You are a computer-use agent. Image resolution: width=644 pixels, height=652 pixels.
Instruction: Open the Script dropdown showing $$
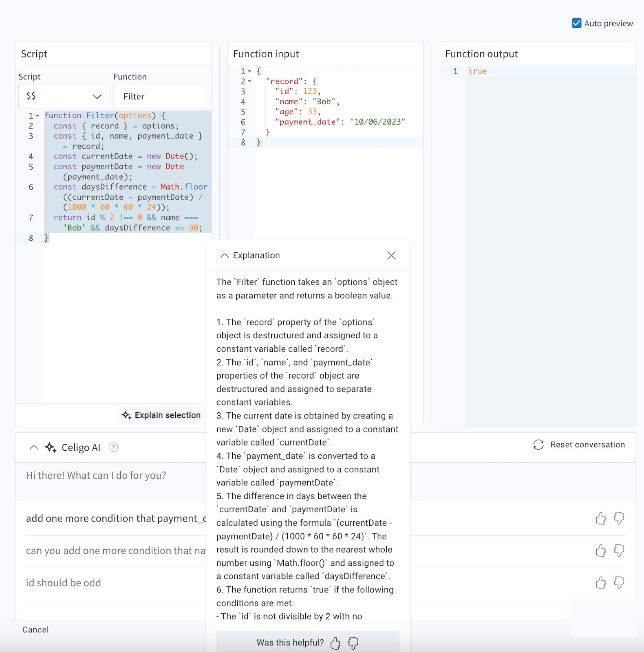tap(64, 96)
